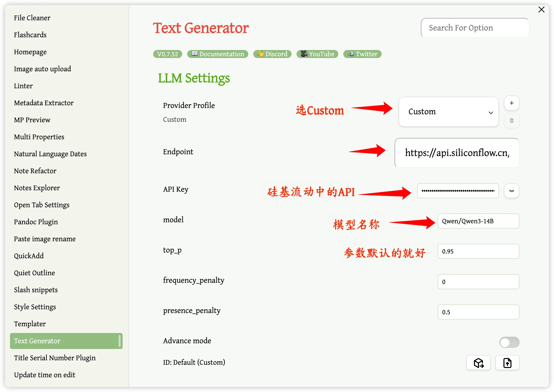The height and width of the screenshot is (392, 554).
Task: Click the top_p value field
Action: 478,251
